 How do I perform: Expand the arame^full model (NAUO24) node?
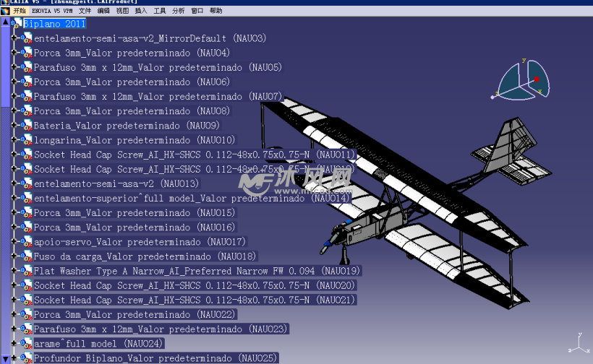pyautogui.click(x=14, y=344)
